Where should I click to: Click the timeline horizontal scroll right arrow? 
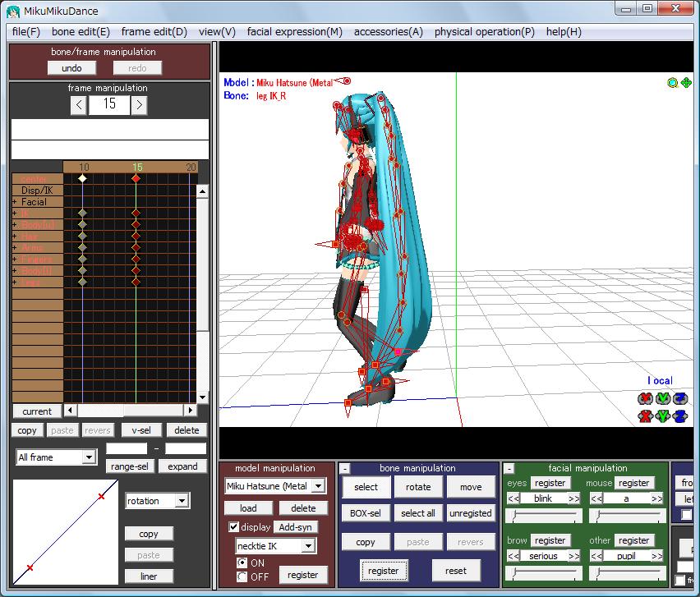tap(191, 410)
